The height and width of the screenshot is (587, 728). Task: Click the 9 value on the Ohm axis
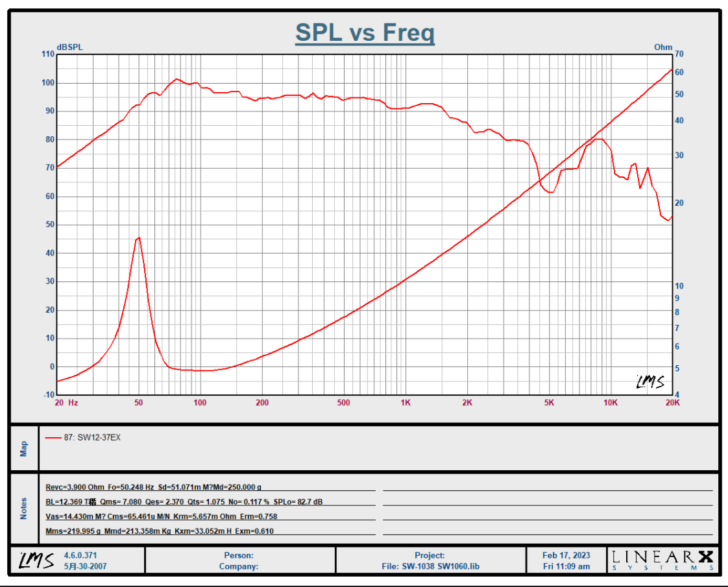677,299
